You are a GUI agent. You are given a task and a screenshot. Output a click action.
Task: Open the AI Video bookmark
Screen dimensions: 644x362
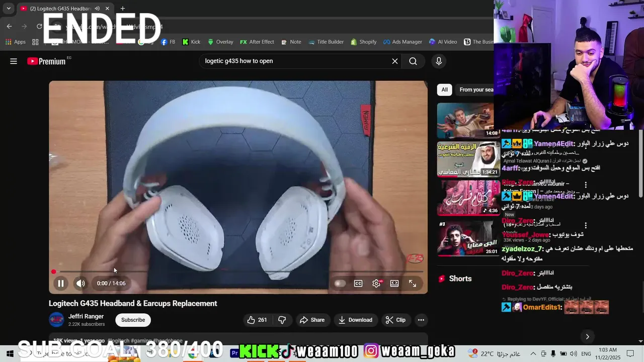pyautogui.click(x=443, y=42)
